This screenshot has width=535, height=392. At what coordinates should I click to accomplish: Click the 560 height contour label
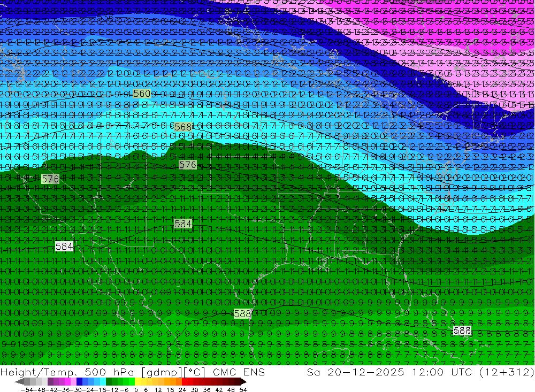[142, 93]
